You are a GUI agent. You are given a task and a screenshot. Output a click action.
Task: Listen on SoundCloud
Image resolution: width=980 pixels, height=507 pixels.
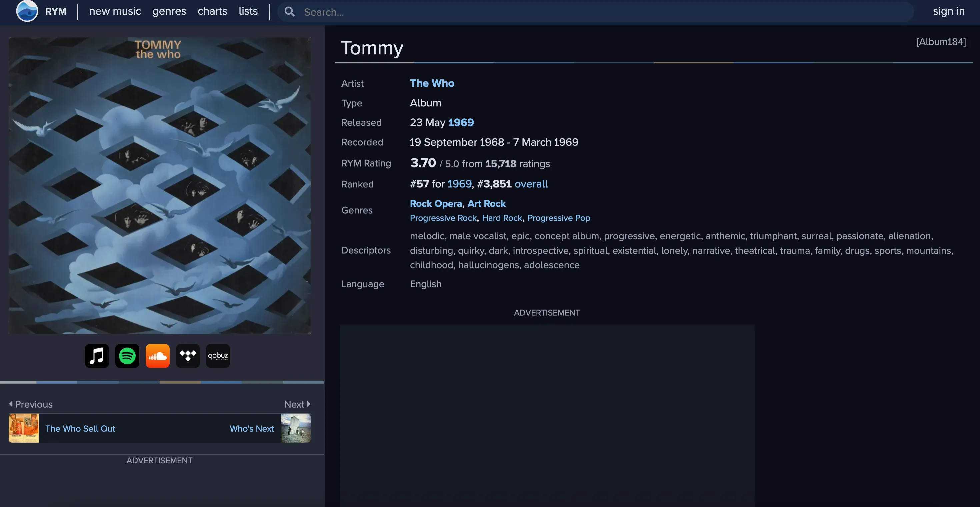(x=157, y=356)
